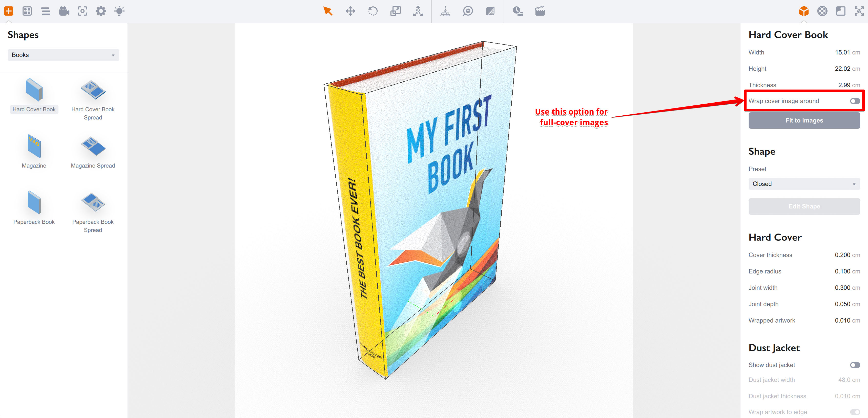Click the orange add shape icon

click(9, 11)
